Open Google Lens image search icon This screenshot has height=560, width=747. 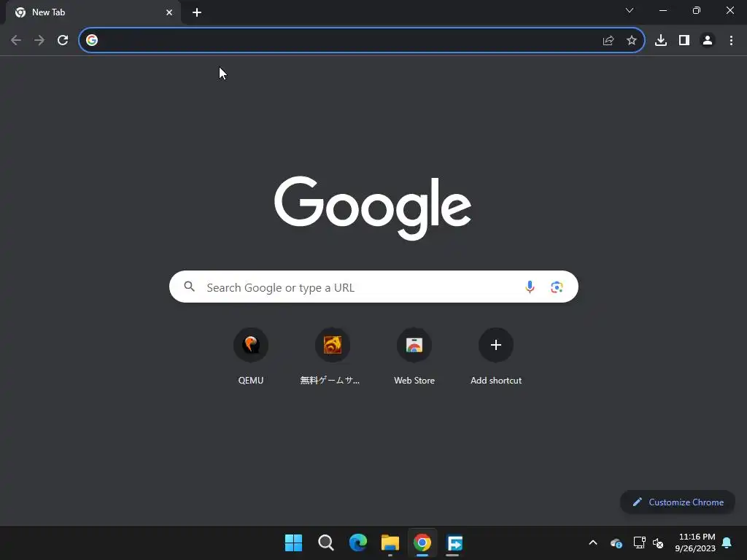click(557, 287)
